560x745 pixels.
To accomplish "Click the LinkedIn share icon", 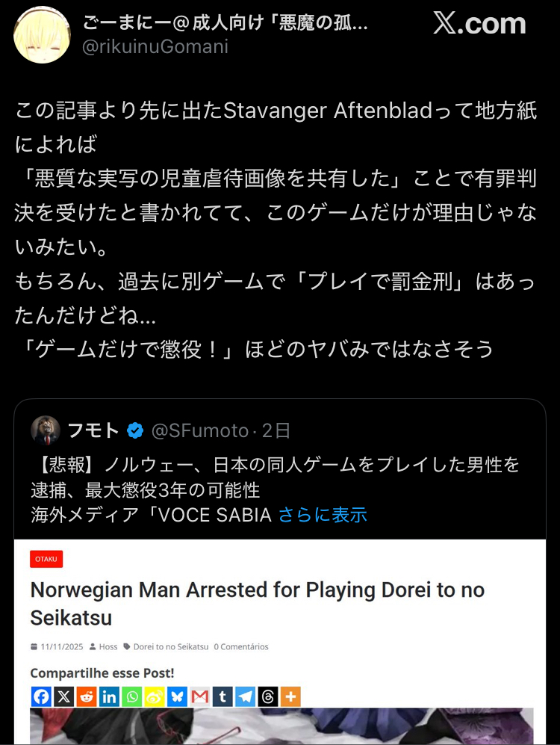I will [109, 696].
